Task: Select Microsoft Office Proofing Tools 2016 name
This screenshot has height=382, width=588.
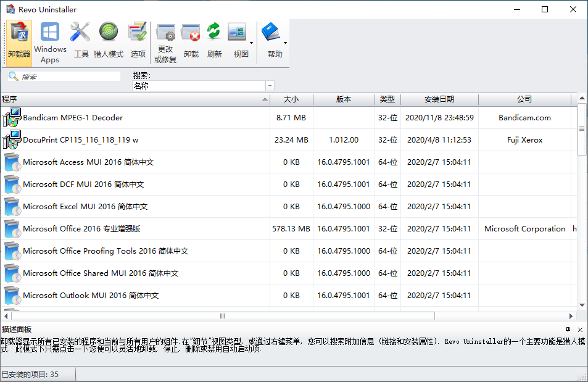Action: pos(106,251)
